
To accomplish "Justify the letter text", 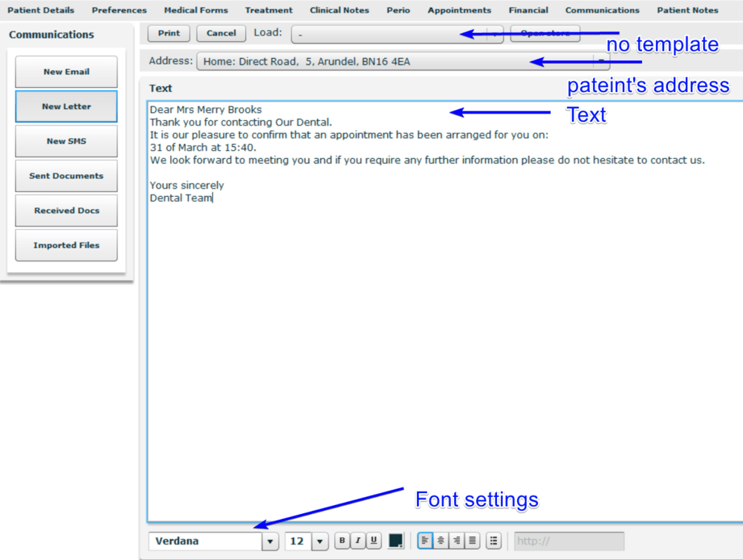I will tap(472, 541).
